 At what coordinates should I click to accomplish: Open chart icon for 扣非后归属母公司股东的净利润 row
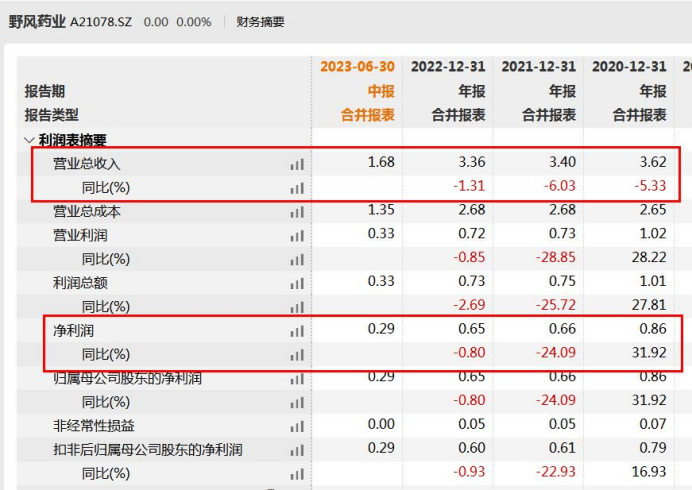click(297, 451)
